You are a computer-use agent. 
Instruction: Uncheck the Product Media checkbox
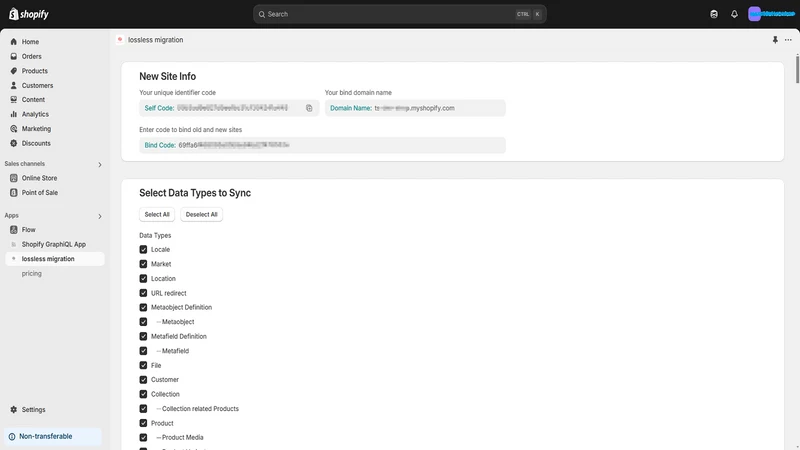point(143,438)
